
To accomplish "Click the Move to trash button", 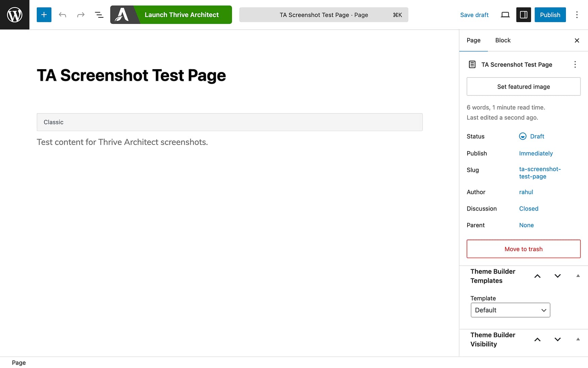I will [523, 249].
